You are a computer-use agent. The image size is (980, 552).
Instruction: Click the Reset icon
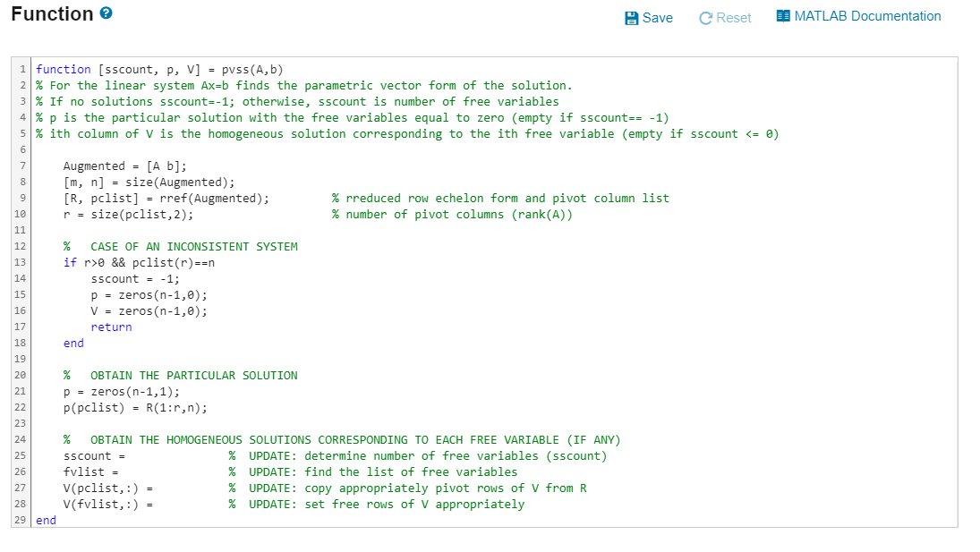(703, 16)
